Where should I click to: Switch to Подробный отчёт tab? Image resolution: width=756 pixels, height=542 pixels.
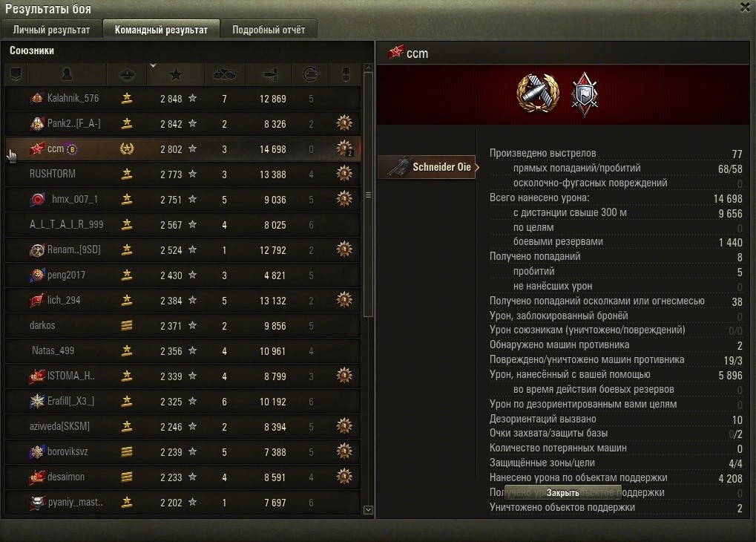tap(269, 30)
